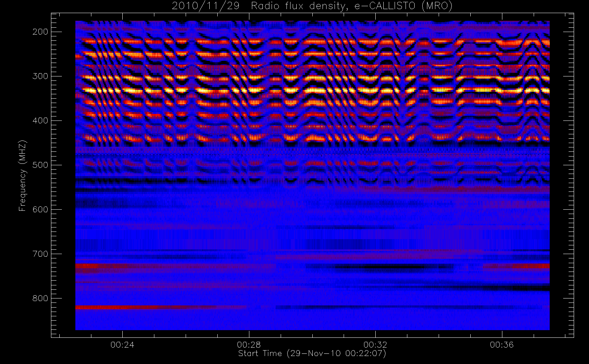The image size is (589, 364).
Task: Click the '600' frequency tick label
Action: point(40,209)
